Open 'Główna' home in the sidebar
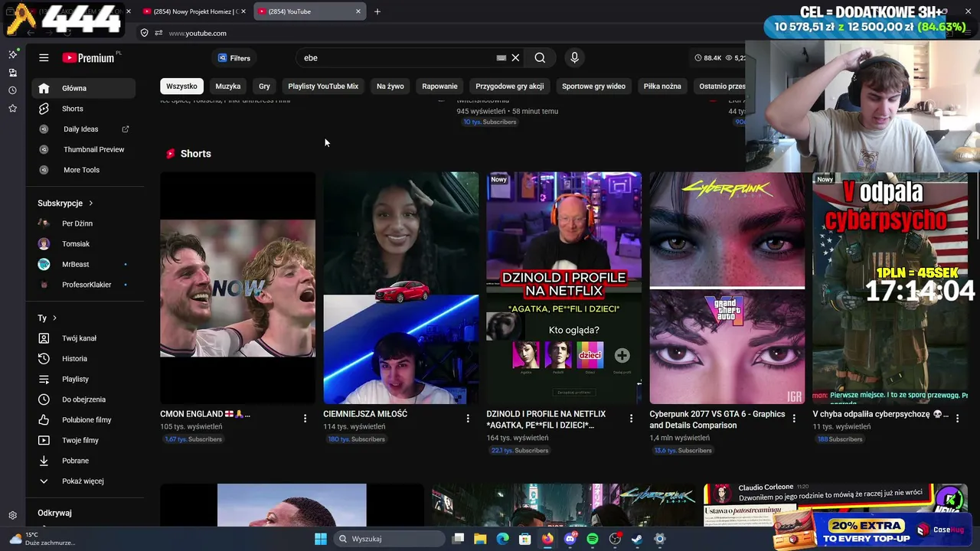Screen dimensions: 980x551 coord(84,88)
